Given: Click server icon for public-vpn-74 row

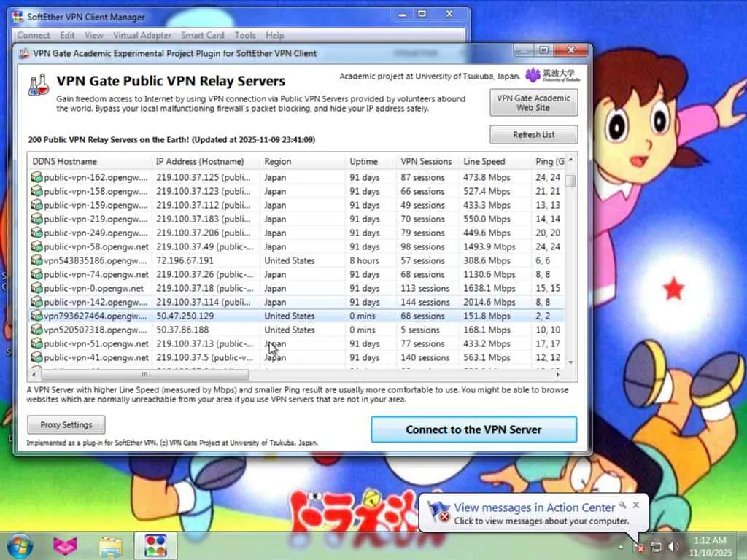Looking at the screenshot, I should click(x=36, y=274).
